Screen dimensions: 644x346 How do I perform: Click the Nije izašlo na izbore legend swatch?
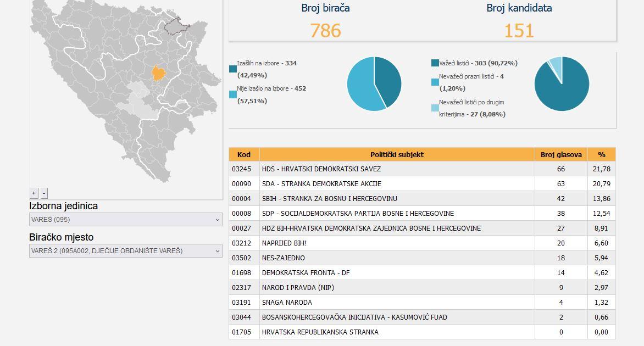point(233,94)
